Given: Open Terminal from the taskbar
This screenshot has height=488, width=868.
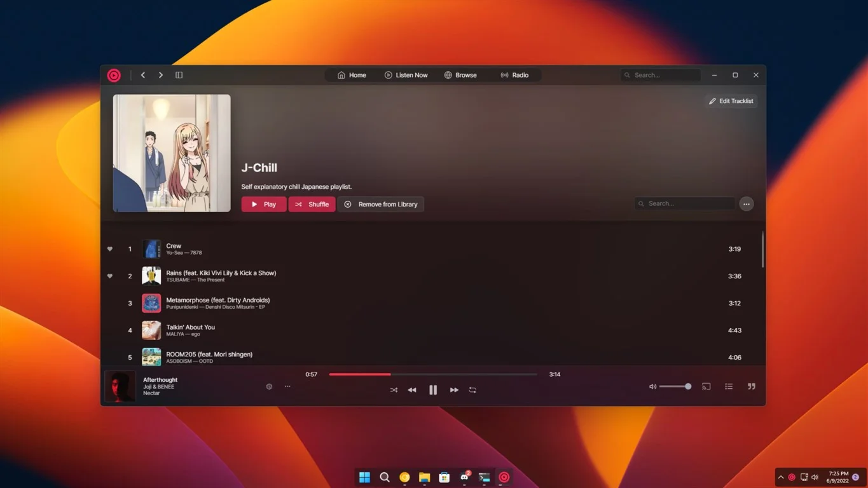Looking at the screenshot, I should [x=484, y=477].
